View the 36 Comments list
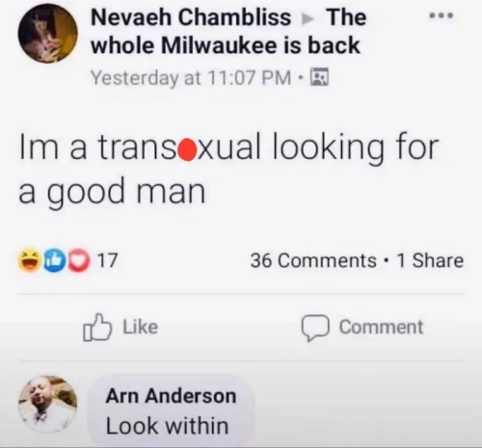This screenshot has height=448, width=482. [313, 260]
